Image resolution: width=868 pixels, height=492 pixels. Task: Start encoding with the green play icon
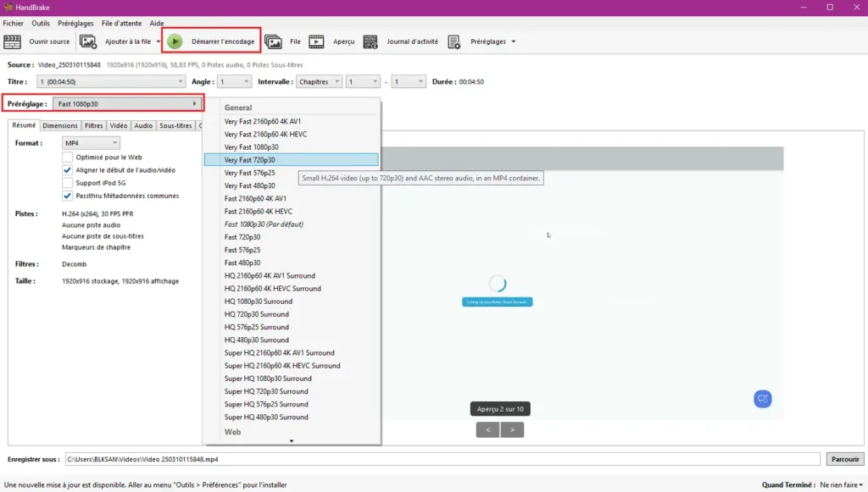coord(175,41)
